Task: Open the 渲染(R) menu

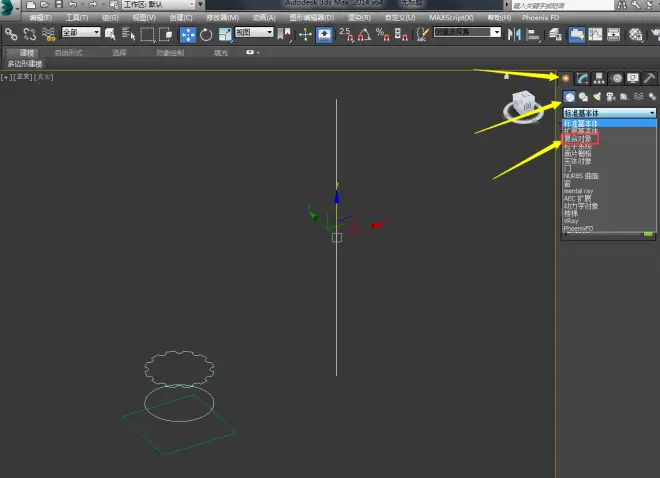Action: (x=359, y=18)
